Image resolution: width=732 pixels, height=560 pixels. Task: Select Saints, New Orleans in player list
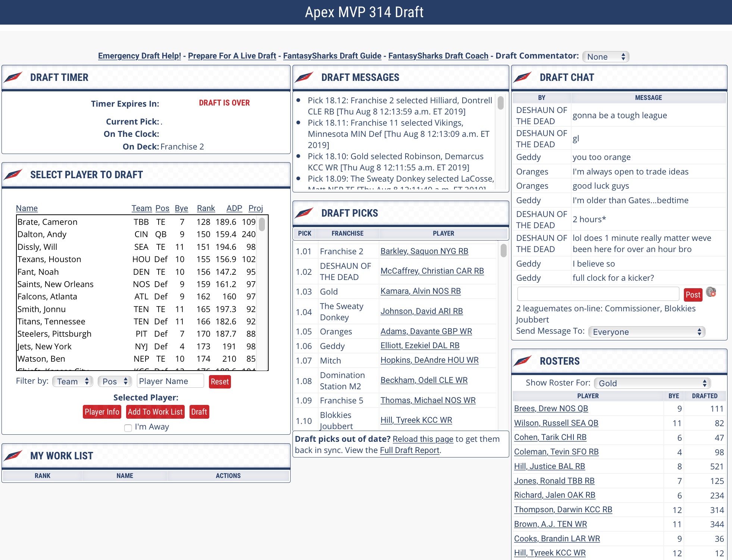(137, 284)
